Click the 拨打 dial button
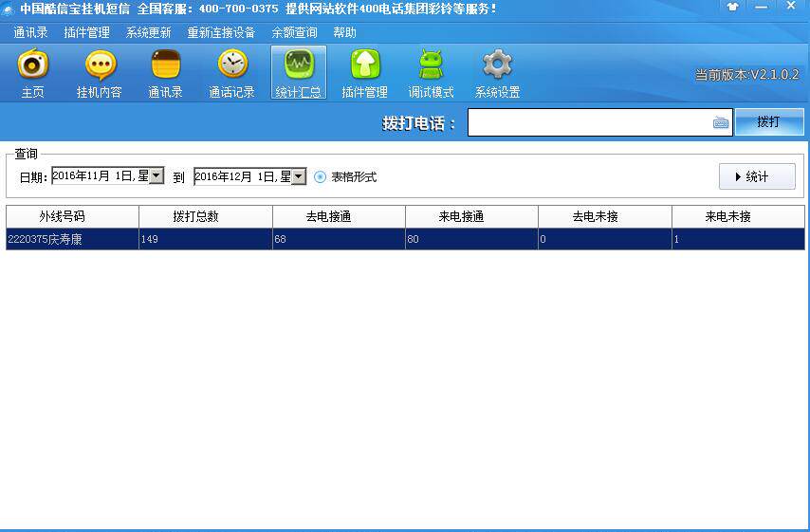The width and height of the screenshot is (810, 532). (x=768, y=122)
